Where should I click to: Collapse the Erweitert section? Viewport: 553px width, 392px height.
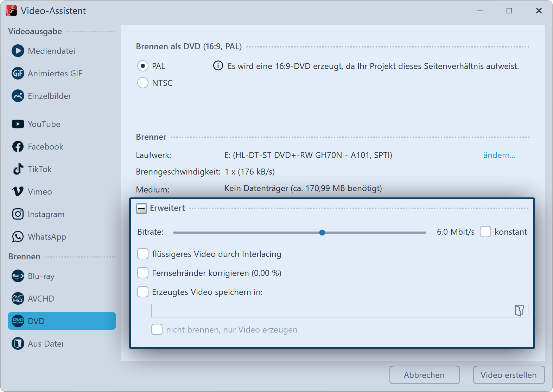click(x=141, y=209)
